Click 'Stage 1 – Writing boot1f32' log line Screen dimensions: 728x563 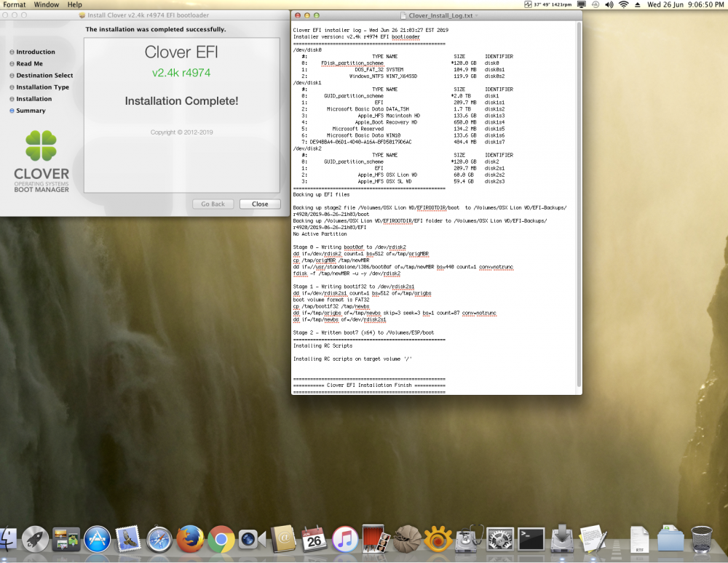coord(354,287)
